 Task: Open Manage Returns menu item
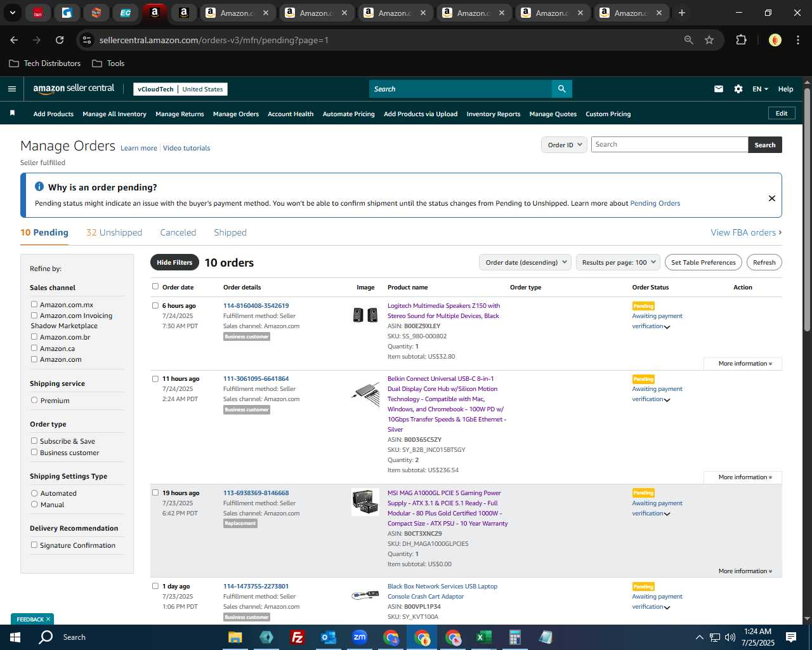180,114
